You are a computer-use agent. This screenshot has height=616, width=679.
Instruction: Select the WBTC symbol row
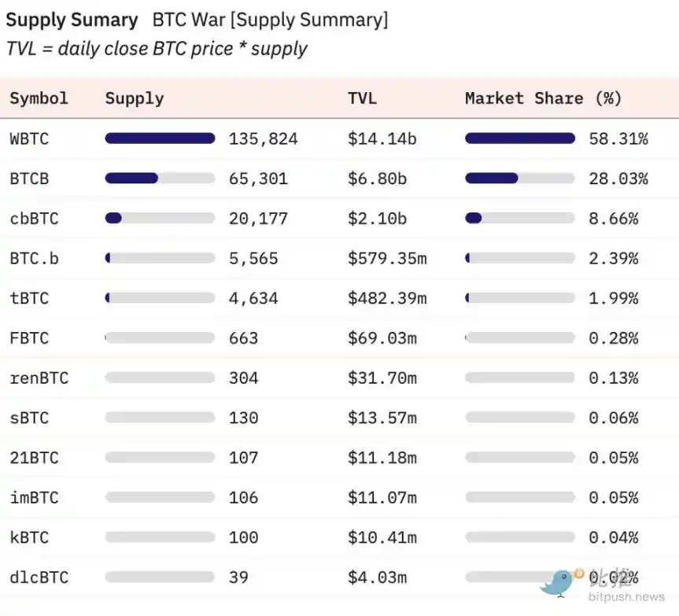[340, 138]
